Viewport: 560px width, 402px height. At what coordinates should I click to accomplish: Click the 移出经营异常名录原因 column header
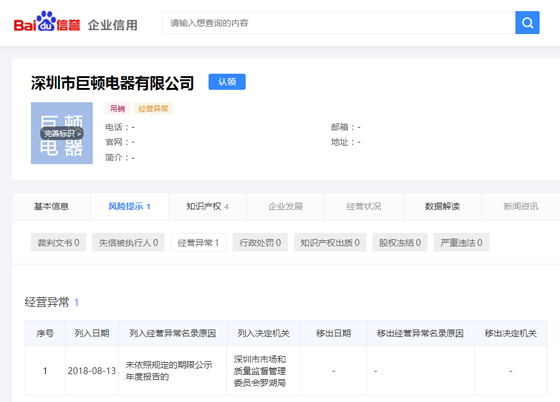[x=420, y=333]
